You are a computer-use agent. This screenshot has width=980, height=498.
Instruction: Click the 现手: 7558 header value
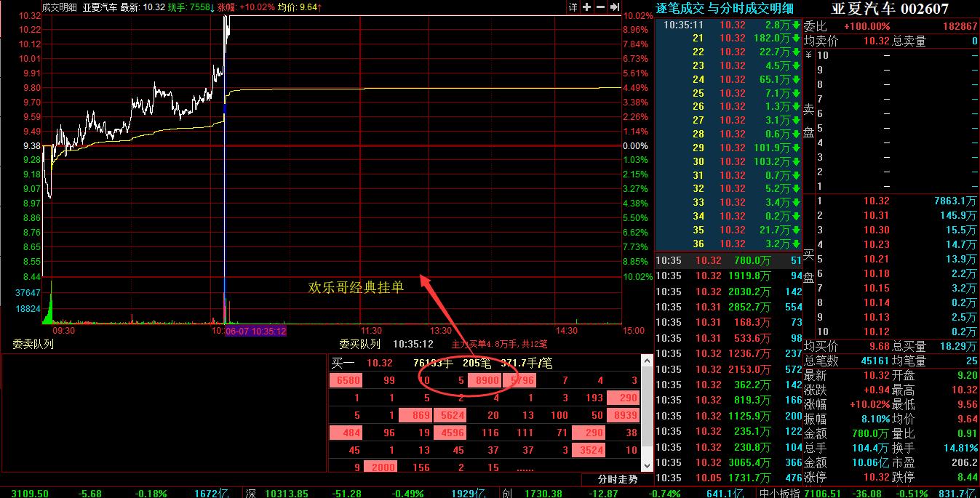[x=190, y=7]
